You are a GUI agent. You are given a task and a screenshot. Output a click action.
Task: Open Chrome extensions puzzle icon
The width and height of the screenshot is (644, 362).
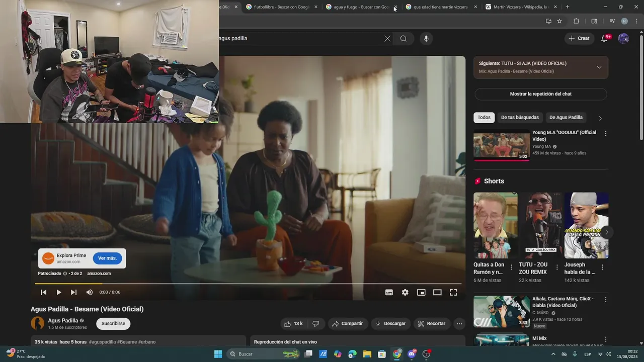577,21
